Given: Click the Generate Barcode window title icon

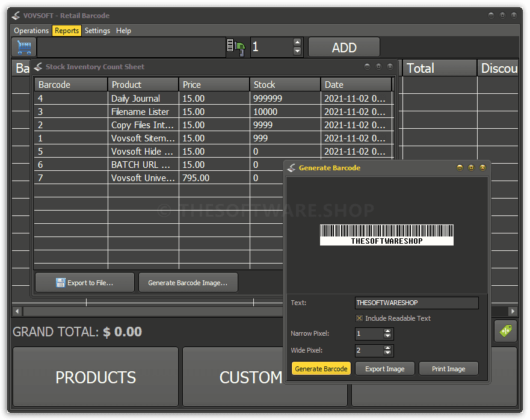Looking at the screenshot, I should 291,168.
